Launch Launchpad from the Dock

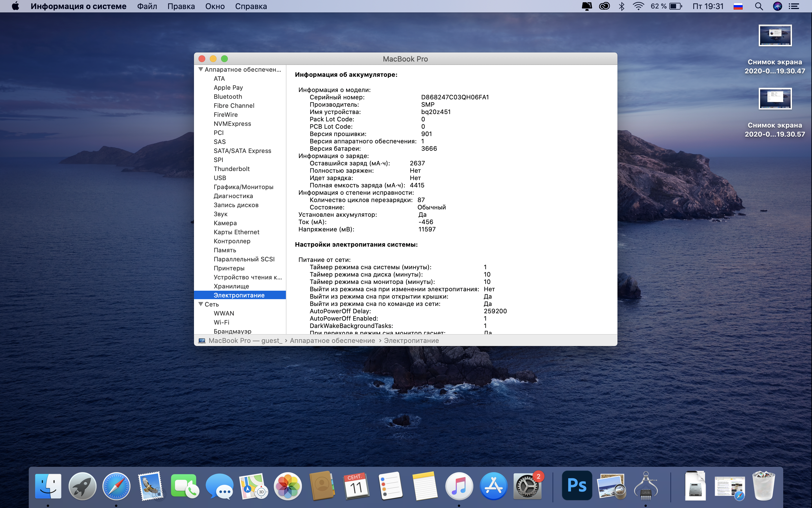coord(82,486)
